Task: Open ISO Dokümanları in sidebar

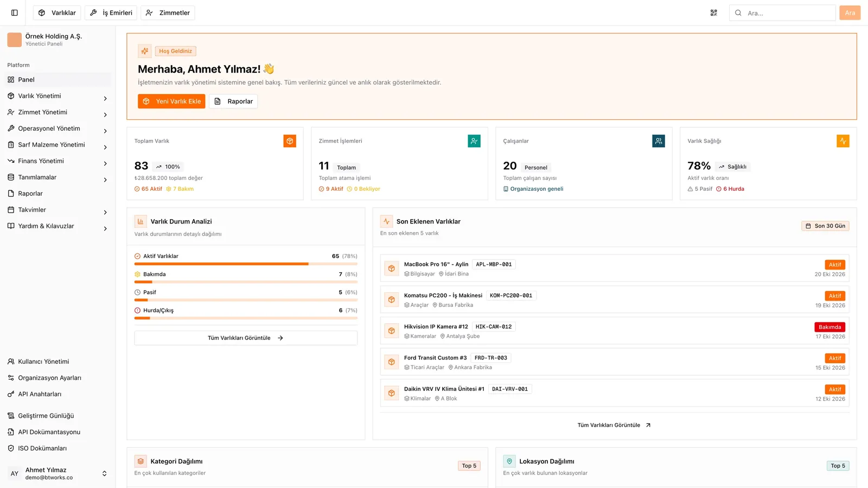Action: [x=58, y=448]
